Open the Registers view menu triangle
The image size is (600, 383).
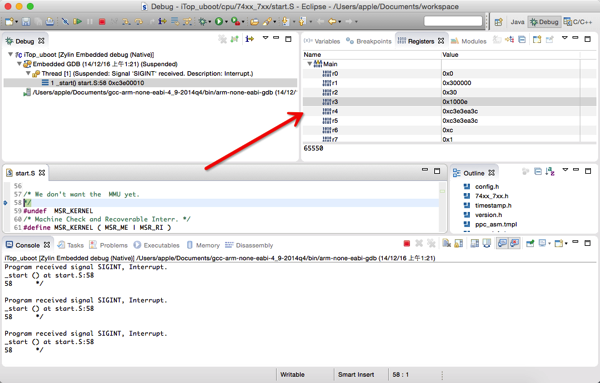tap(564, 38)
